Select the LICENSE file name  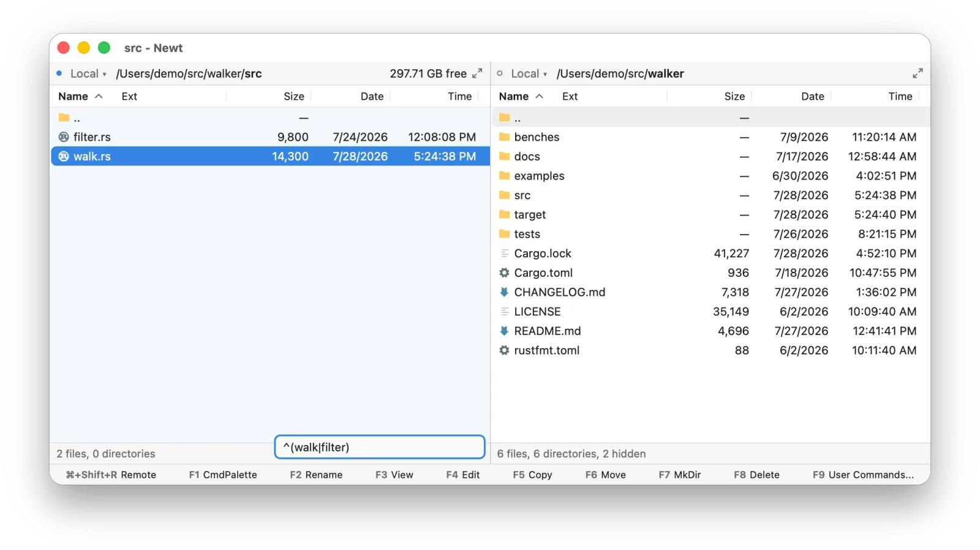click(537, 312)
